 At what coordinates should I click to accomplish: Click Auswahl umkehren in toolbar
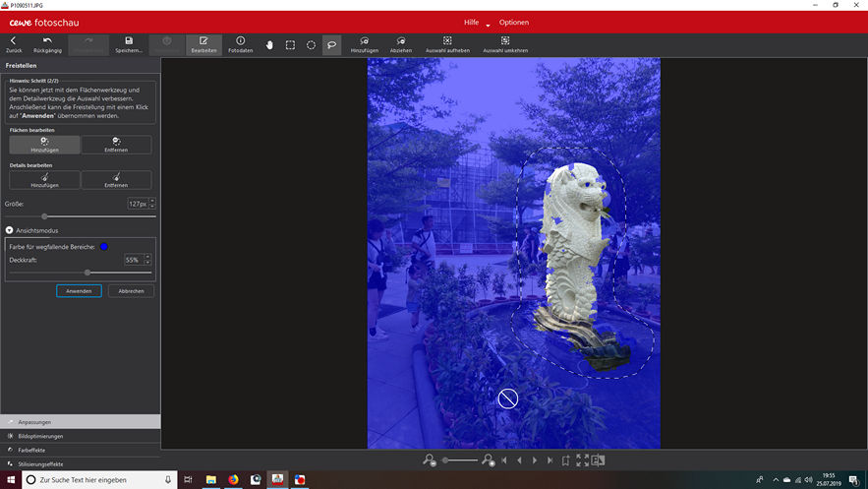point(504,44)
